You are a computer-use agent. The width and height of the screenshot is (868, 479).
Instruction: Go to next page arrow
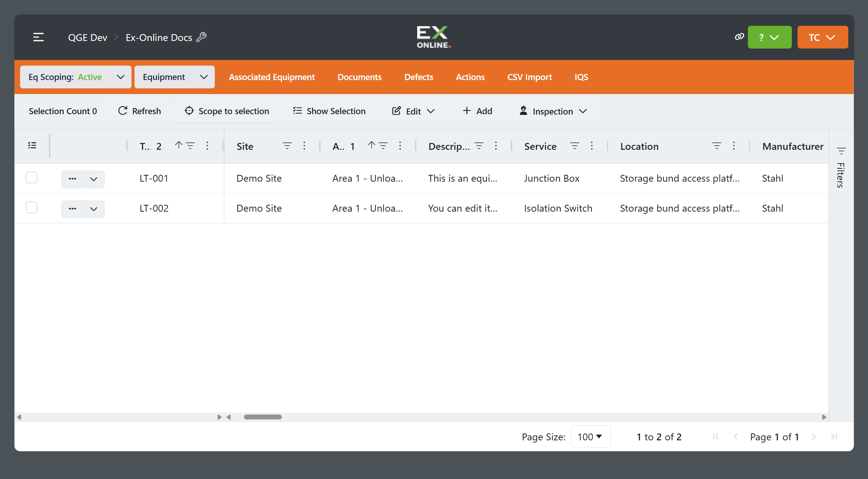(814, 437)
